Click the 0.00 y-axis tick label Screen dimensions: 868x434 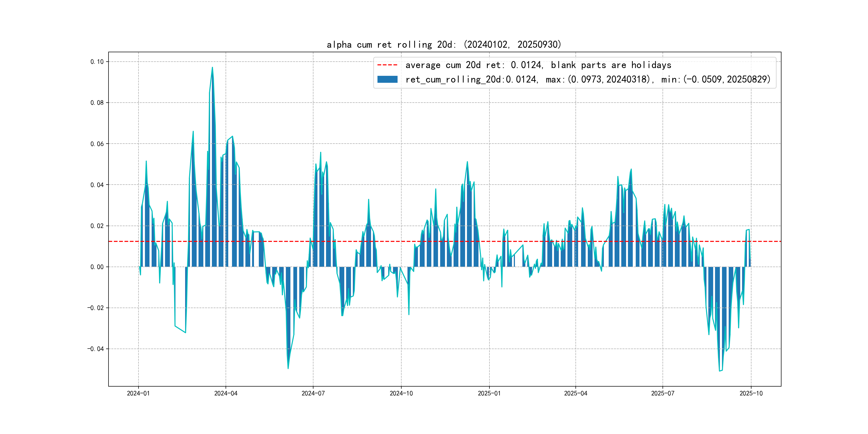(x=97, y=267)
